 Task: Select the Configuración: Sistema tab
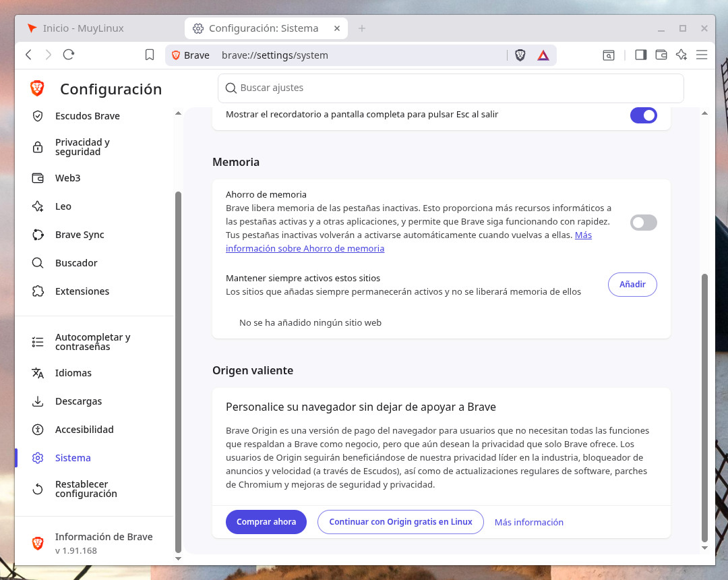coord(264,28)
